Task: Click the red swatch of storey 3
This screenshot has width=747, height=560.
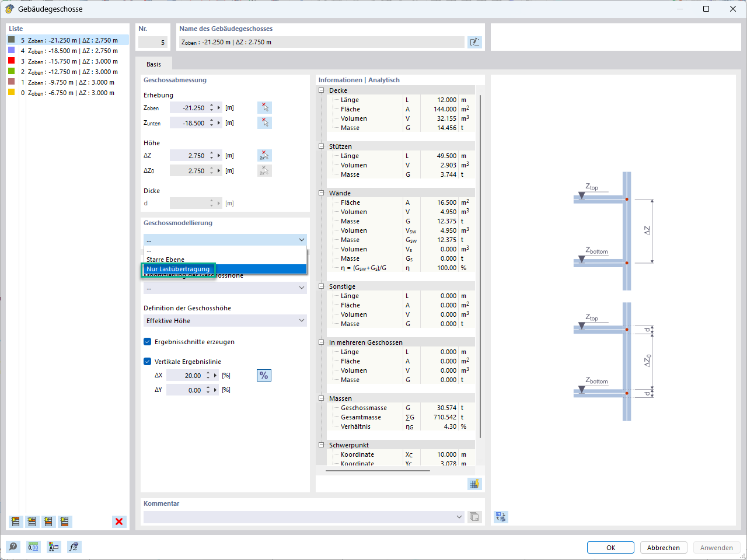Action: pos(11,61)
